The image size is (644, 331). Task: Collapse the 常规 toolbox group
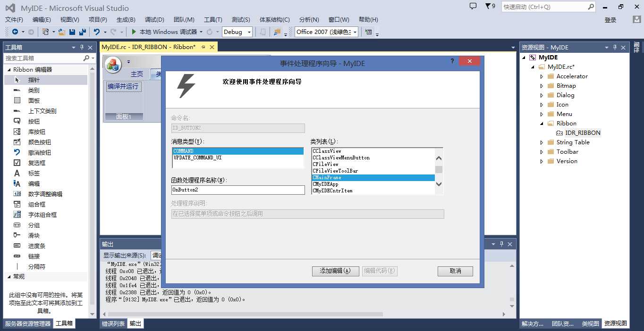tap(8, 277)
